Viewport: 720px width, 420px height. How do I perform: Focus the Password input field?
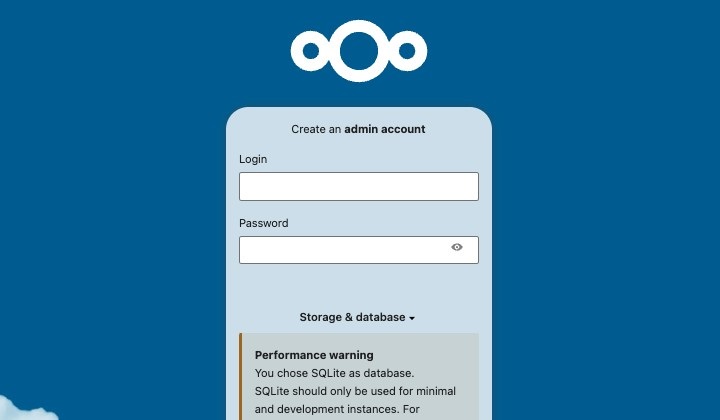tap(340, 250)
